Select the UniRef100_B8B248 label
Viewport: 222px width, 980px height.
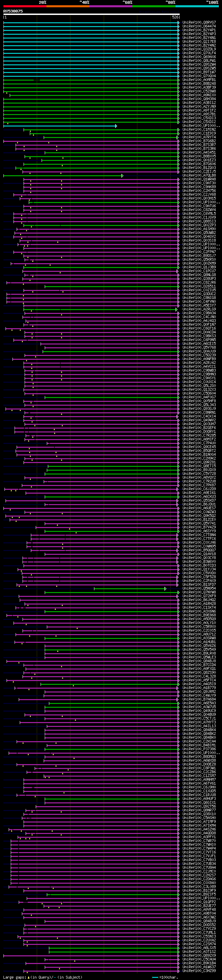(199, 84)
